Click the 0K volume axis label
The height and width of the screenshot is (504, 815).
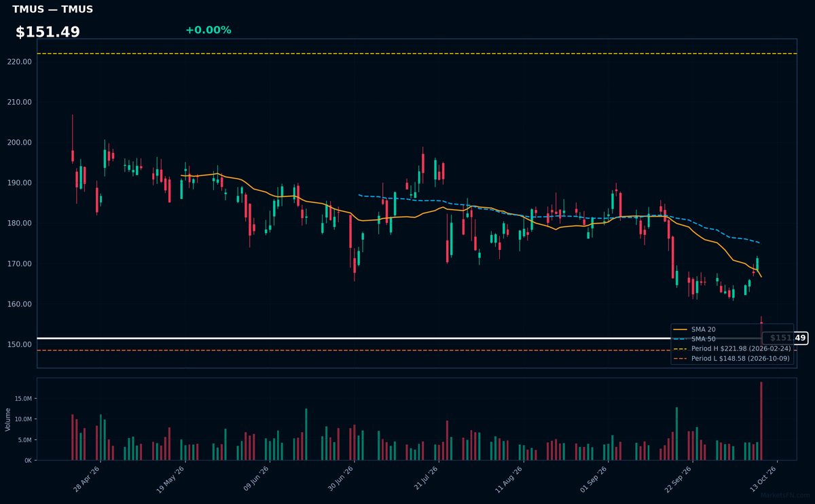tap(28, 461)
